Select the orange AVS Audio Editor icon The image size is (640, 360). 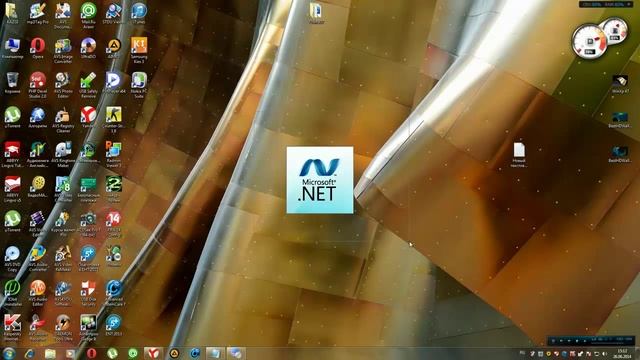(x=38, y=293)
